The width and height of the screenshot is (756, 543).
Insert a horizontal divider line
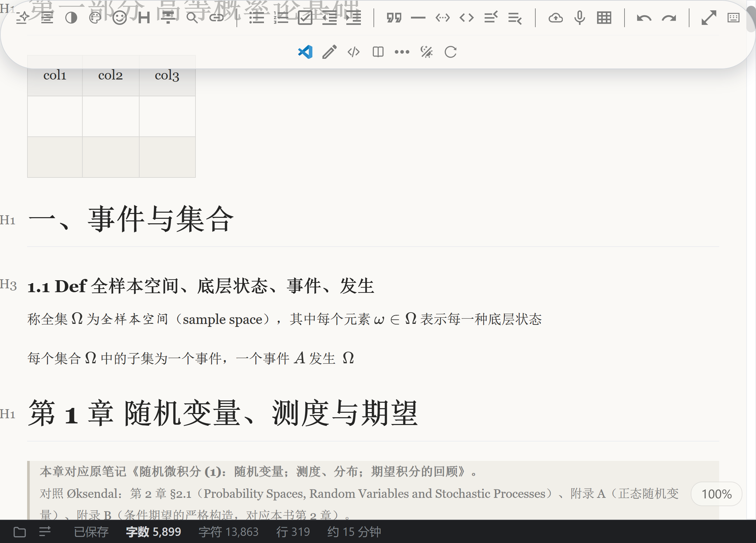[418, 18]
